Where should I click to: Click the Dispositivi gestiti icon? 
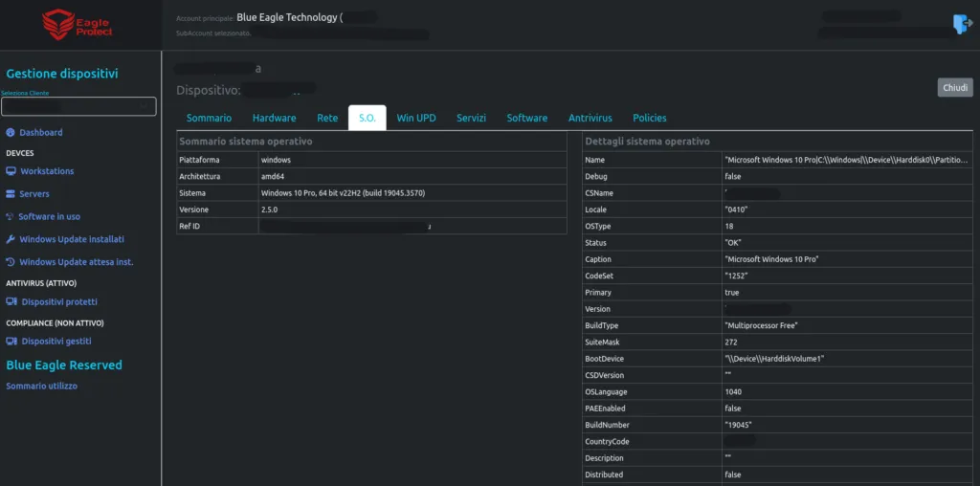click(11, 342)
